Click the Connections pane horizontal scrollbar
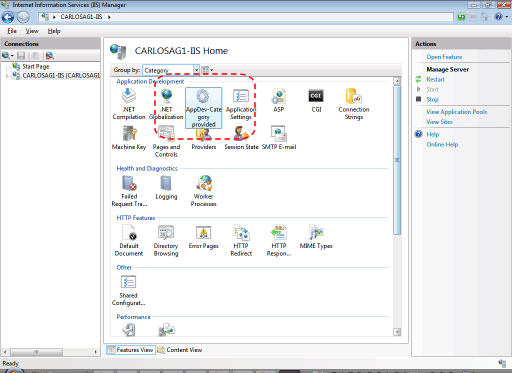Viewport: 512px width, 373px height. 36,352
